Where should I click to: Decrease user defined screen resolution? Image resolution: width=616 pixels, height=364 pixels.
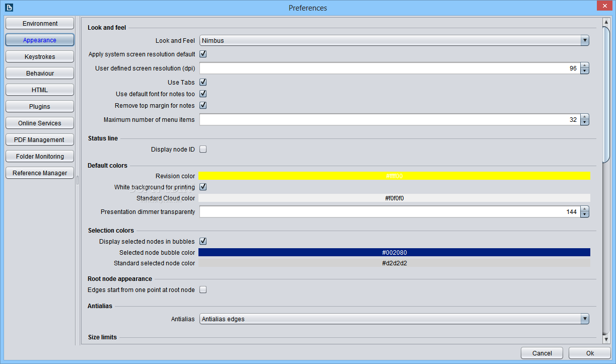585,71
